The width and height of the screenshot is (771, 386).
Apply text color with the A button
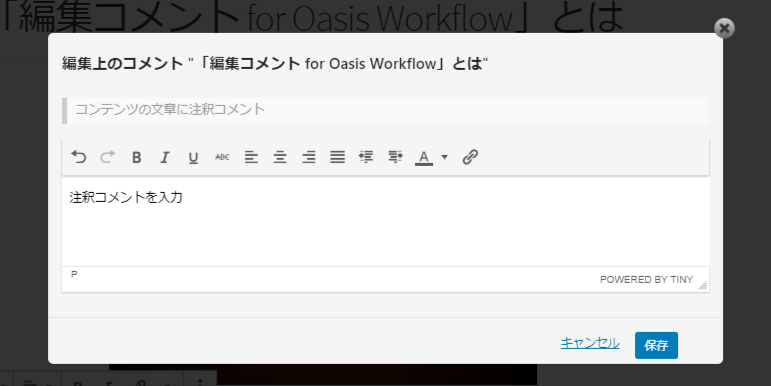coord(424,157)
